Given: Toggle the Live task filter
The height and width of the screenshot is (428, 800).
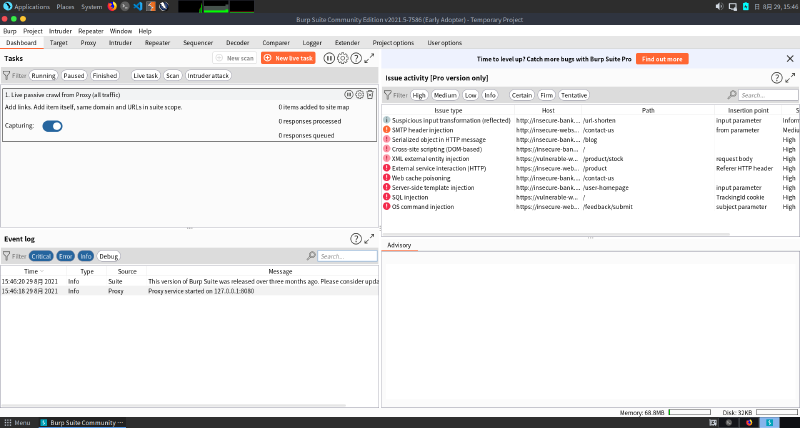Looking at the screenshot, I should (x=145, y=75).
